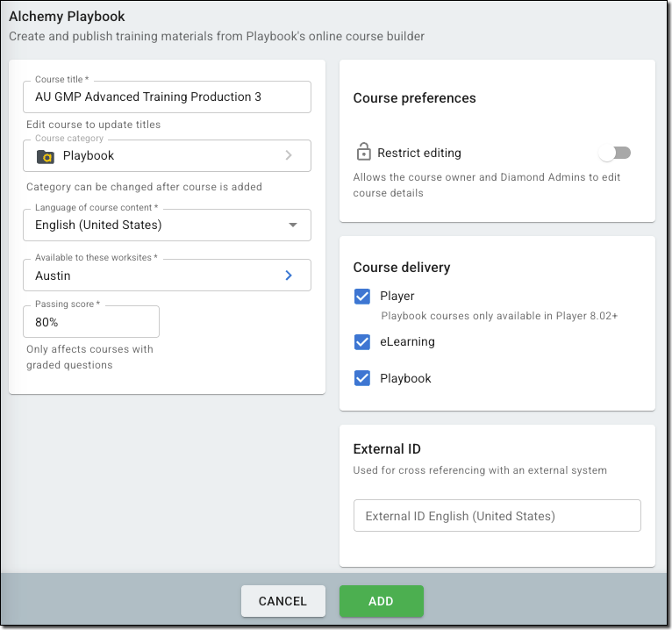
Task: Click the eLearning label text
Action: coord(407,342)
